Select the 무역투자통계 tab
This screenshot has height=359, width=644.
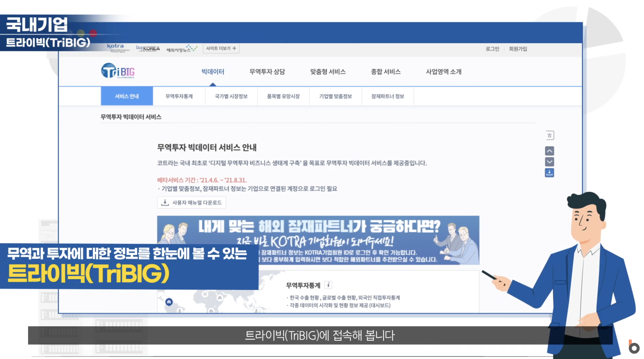tap(179, 96)
